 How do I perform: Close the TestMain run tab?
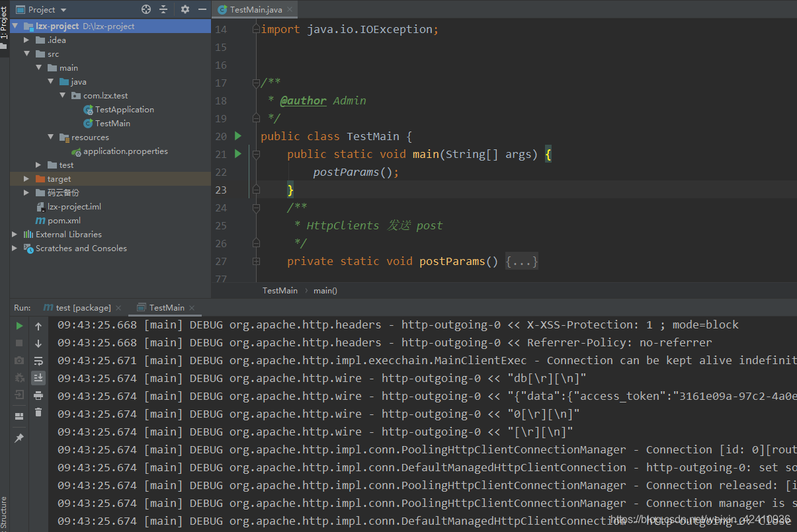point(192,308)
